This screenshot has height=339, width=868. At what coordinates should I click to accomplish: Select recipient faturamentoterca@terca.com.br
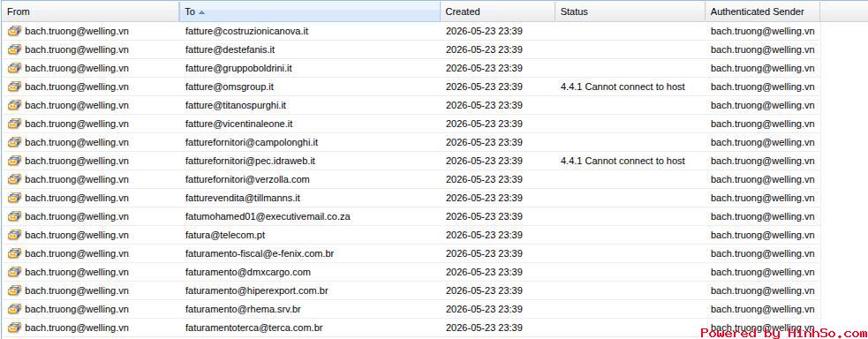(x=254, y=328)
